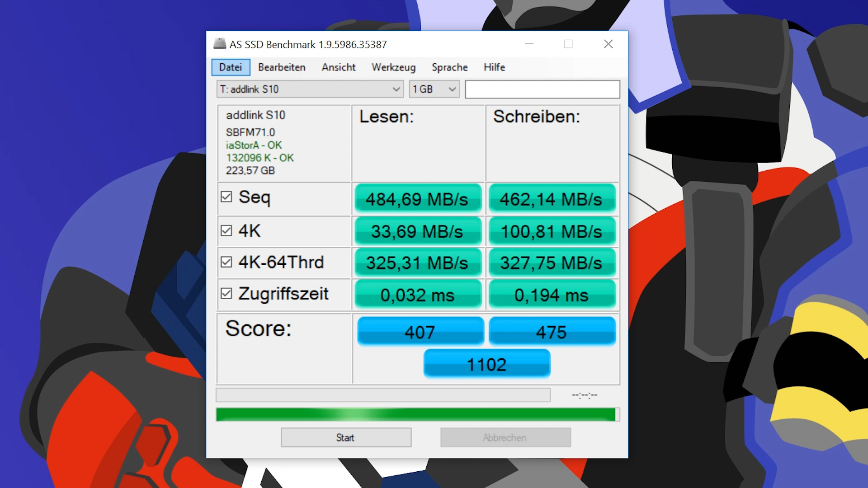
Task: Open the Hilfe menu
Action: pyautogui.click(x=494, y=67)
